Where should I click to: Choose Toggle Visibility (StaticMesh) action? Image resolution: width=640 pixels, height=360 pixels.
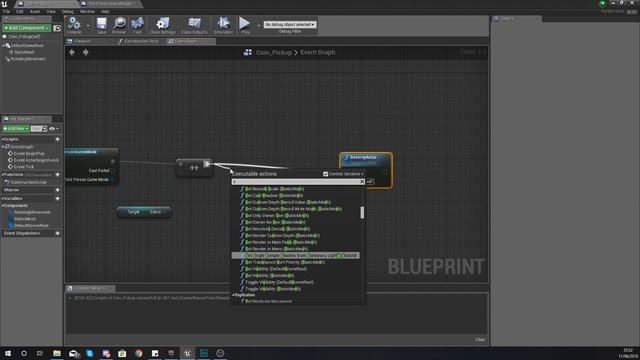click(x=273, y=289)
